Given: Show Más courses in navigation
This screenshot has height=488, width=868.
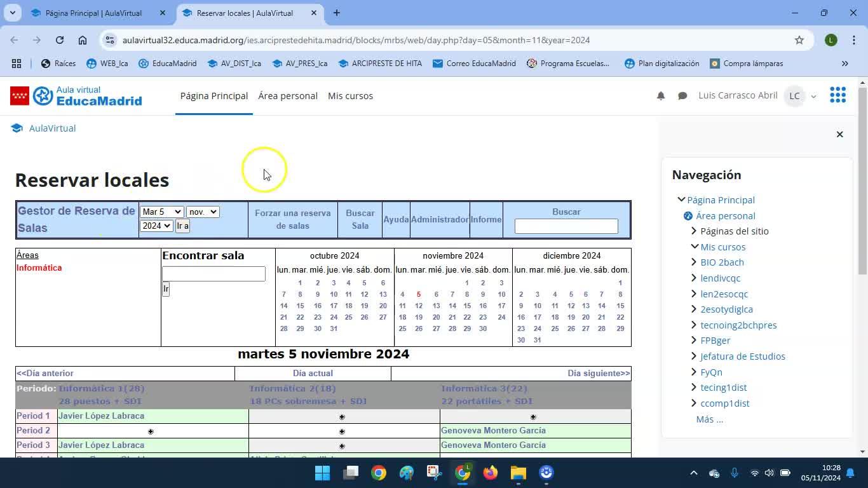Looking at the screenshot, I should click(710, 419).
